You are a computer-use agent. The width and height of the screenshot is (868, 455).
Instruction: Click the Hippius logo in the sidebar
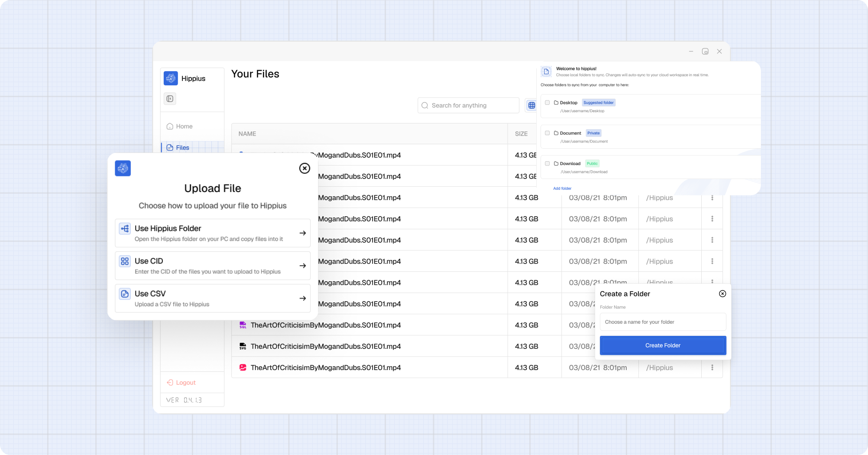pyautogui.click(x=171, y=78)
